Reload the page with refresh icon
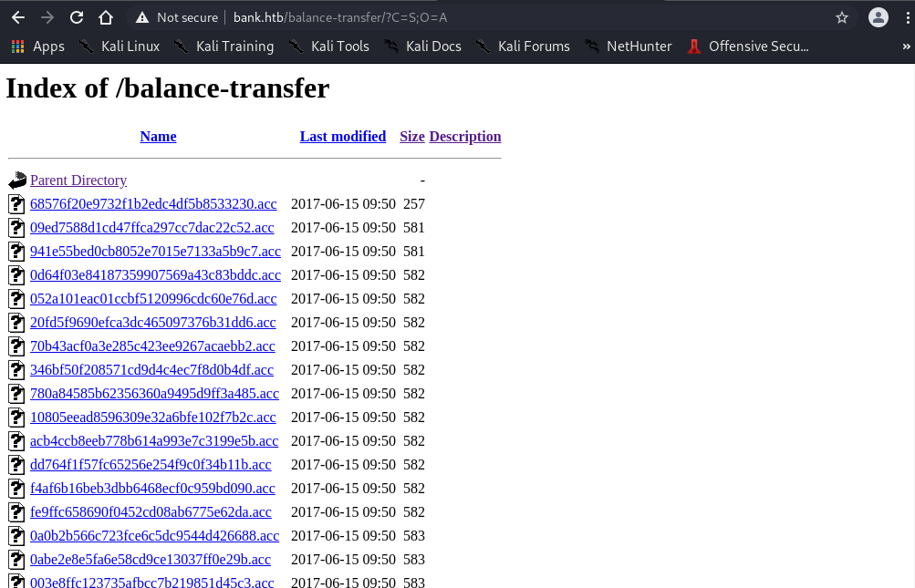This screenshot has height=588, width=915. (x=77, y=17)
